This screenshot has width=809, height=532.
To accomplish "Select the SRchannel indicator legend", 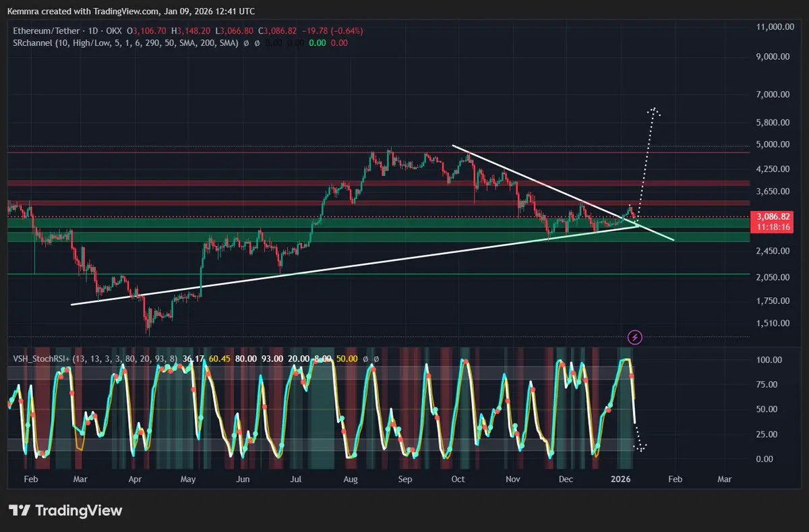I will 125,42.
